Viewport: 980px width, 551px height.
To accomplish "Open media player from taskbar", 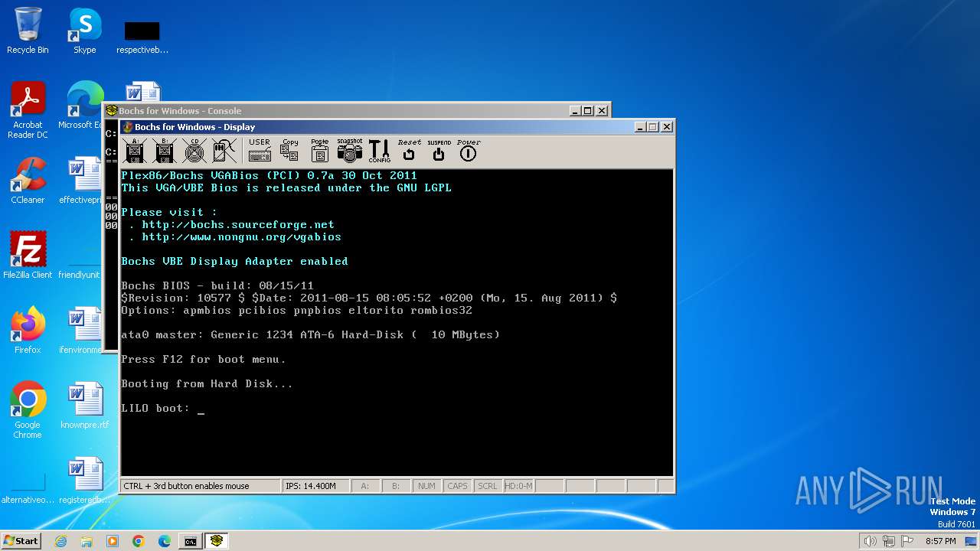I will [x=113, y=541].
